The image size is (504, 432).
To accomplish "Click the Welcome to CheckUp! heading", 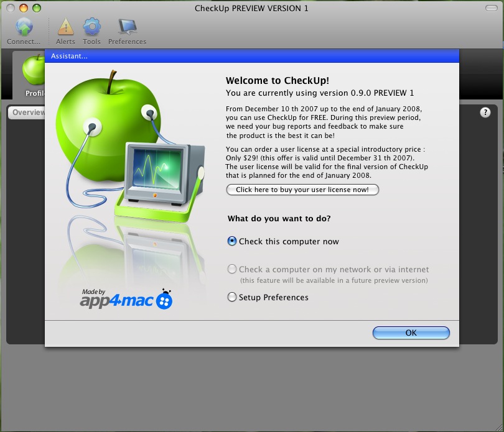I will 278,80.
